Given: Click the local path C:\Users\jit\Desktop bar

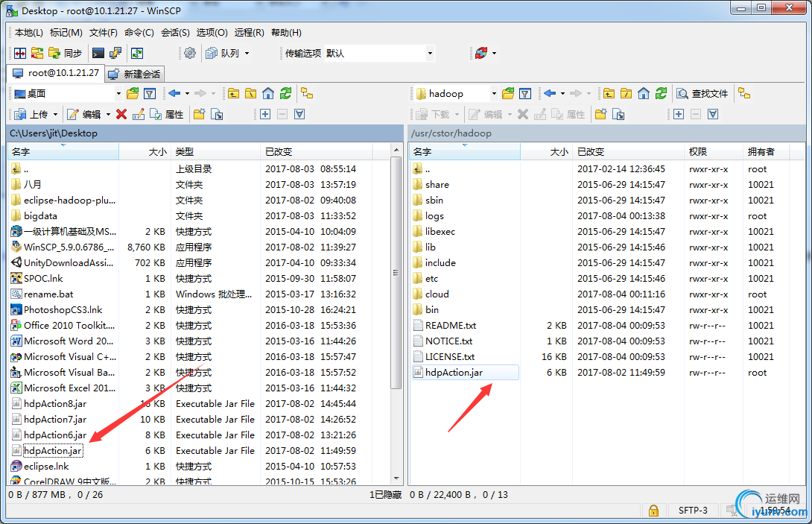Looking at the screenshot, I should [205, 133].
